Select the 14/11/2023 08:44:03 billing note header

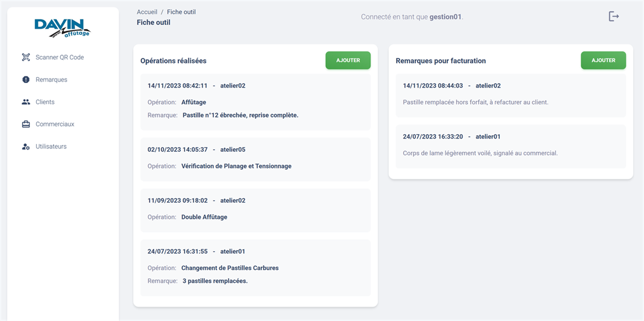pos(452,85)
